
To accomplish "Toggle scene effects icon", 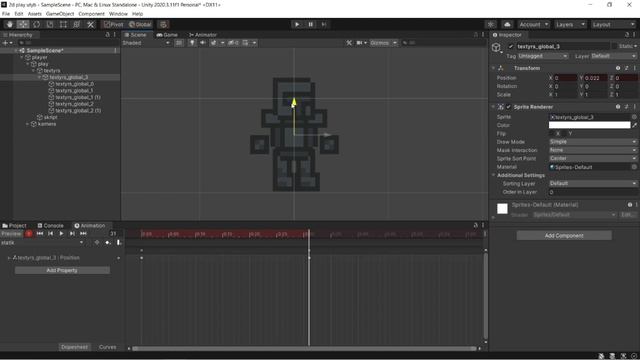I will pyautogui.click(x=213, y=43).
